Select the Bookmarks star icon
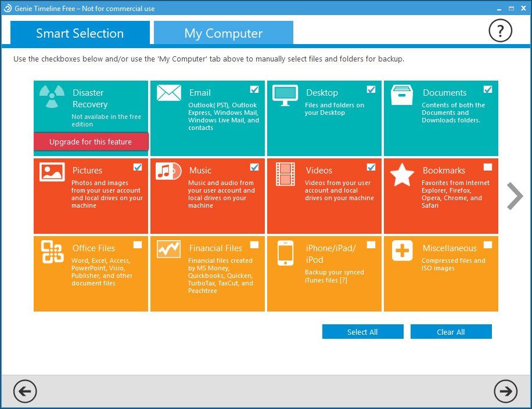This screenshot has height=409, width=532. (402, 172)
